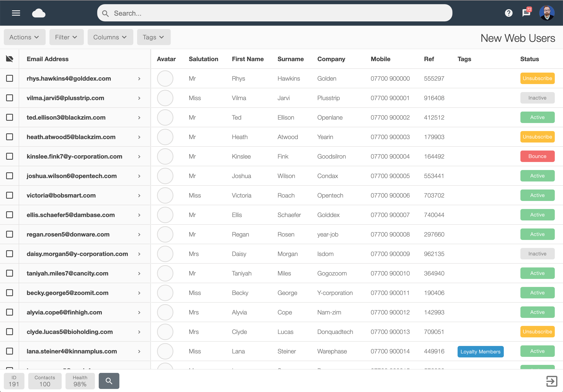Open the Filter dropdown
Screen dimensions: 563x392
click(x=66, y=37)
